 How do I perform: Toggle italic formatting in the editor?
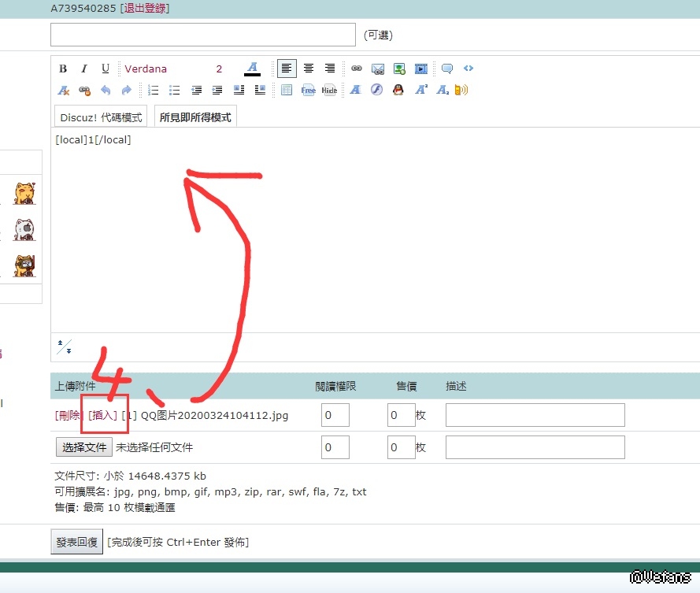tap(84, 69)
